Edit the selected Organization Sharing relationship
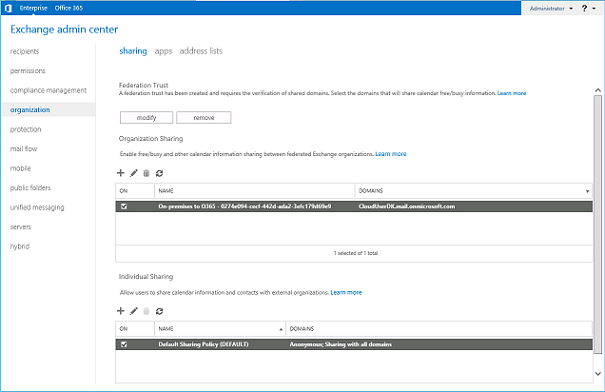This screenshot has height=392, width=605. click(134, 173)
